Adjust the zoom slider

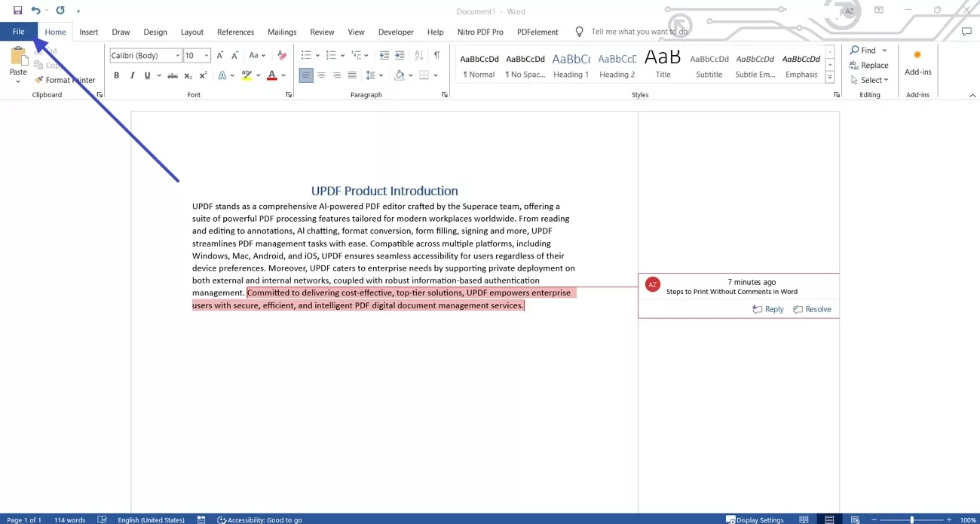point(911,519)
